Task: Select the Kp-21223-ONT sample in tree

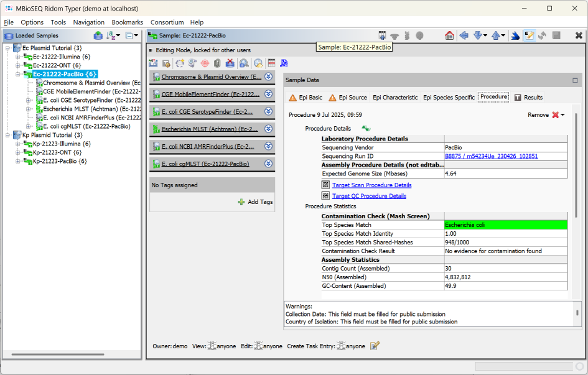Action: coord(57,152)
